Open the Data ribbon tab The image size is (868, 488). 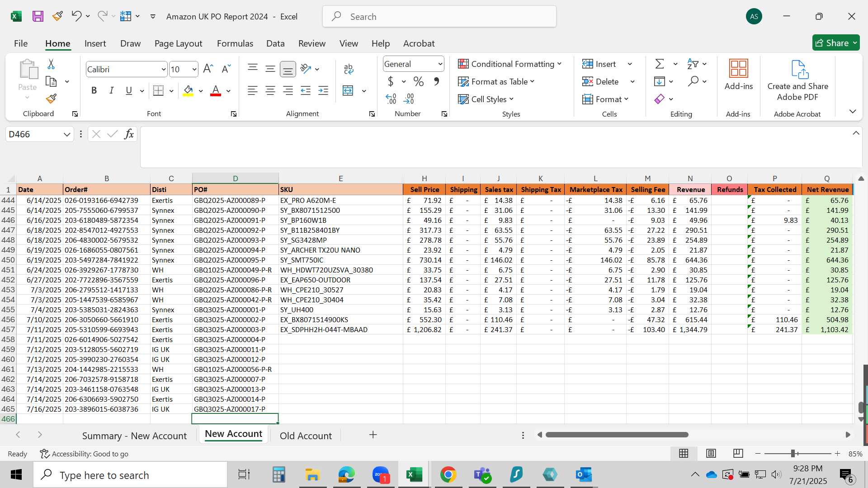[275, 43]
